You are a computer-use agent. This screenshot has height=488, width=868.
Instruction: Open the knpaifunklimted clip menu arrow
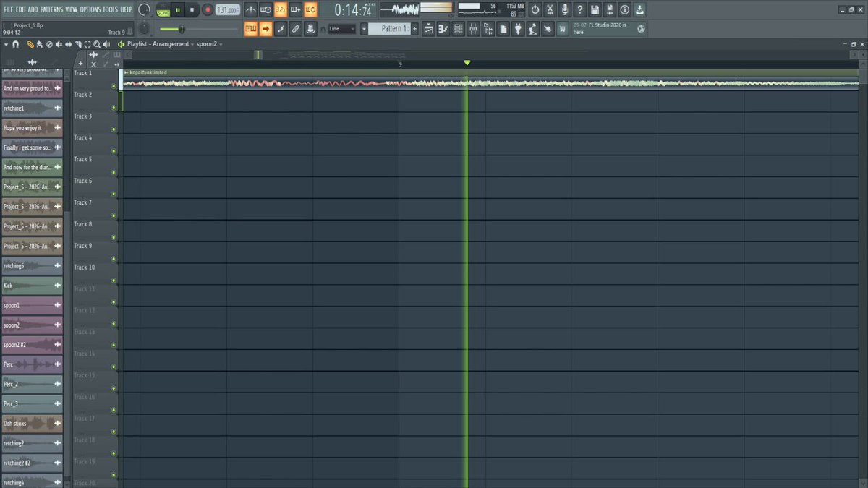pyautogui.click(x=127, y=72)
